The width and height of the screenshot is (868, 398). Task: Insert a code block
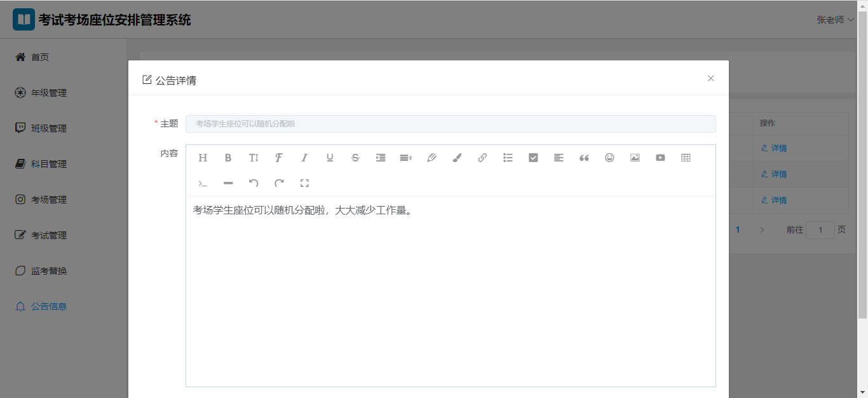click(203, 183)
